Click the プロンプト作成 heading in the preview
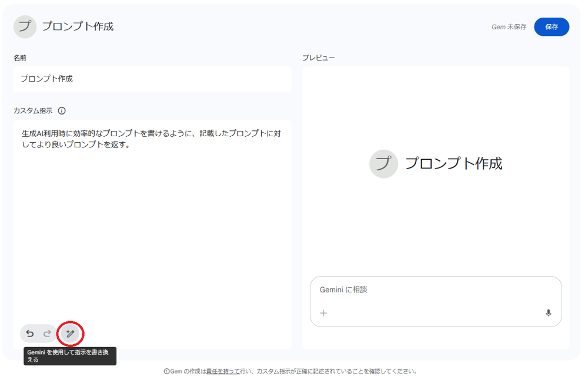 454,164
